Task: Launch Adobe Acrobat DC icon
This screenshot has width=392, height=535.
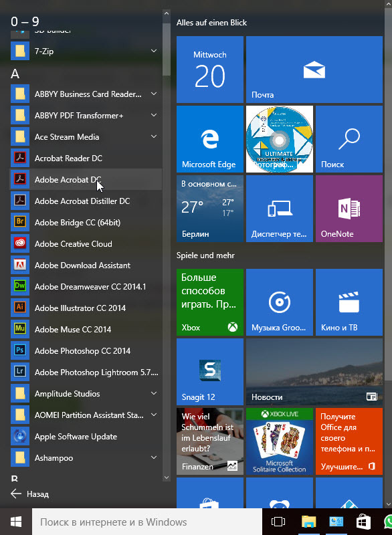Action: pos(20,179)
